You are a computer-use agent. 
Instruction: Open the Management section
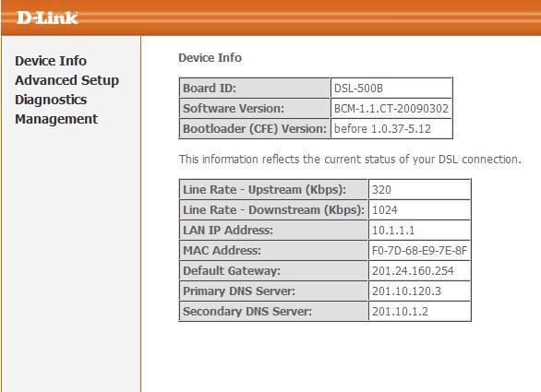click(x=56, y=119)
